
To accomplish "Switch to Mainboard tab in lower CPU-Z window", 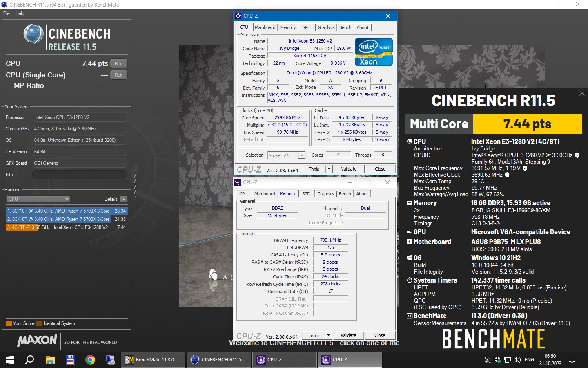I will coord(265,194).
